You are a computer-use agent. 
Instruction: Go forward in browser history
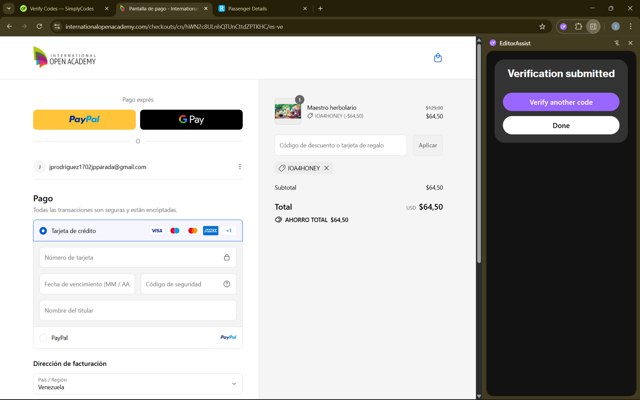coord(24,27)
